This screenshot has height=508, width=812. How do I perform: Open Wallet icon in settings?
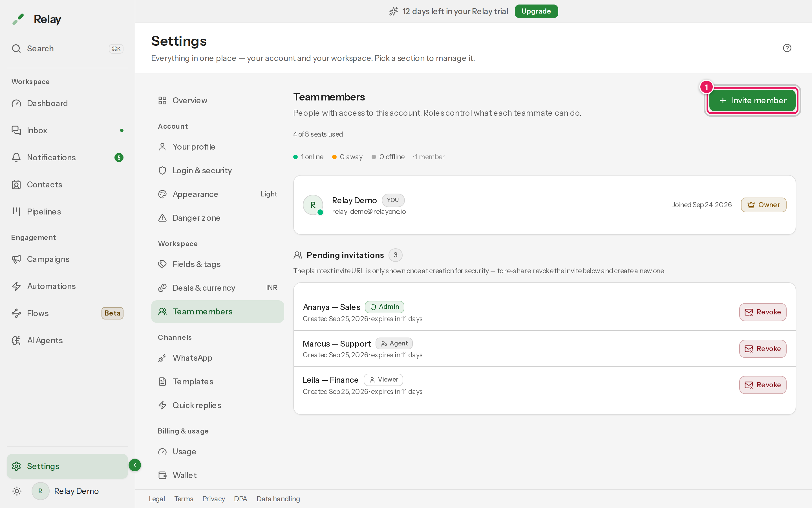coord(162,476)
